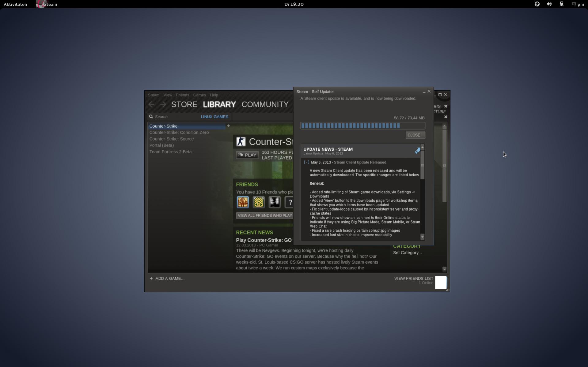Click the Close button in Self Updater

pos(415,135)
